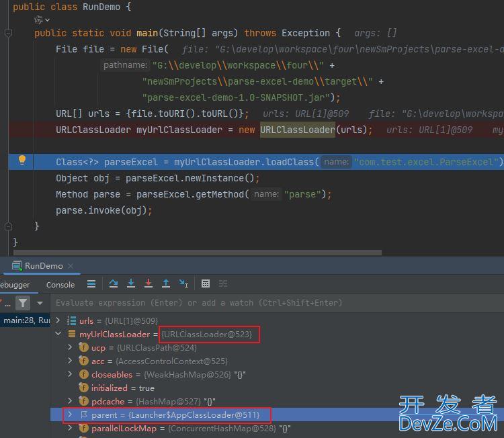Select the initialized = true variable row
This screenshot has width=504, height=438.
[277, 388]
